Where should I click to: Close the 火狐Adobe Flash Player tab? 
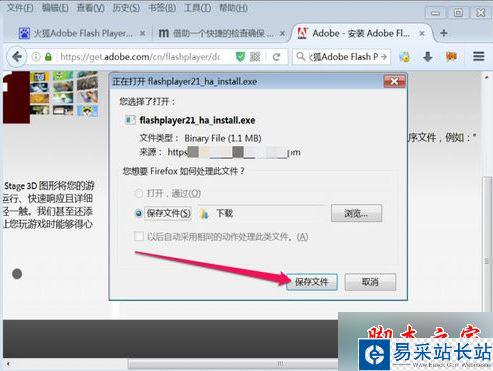pyautogui.click(x=142, y=33)
